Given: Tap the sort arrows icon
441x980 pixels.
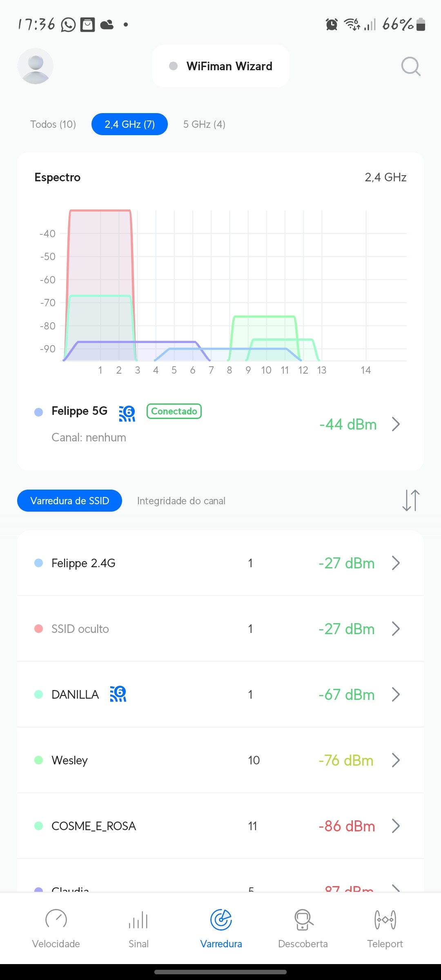Looking at the screenshot, I should [411, 501].
